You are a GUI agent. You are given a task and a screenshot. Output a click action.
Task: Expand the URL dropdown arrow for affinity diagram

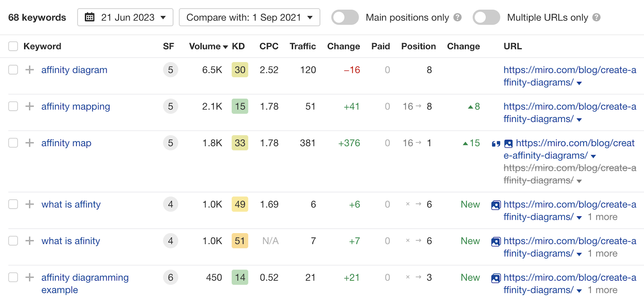point(579,83)
